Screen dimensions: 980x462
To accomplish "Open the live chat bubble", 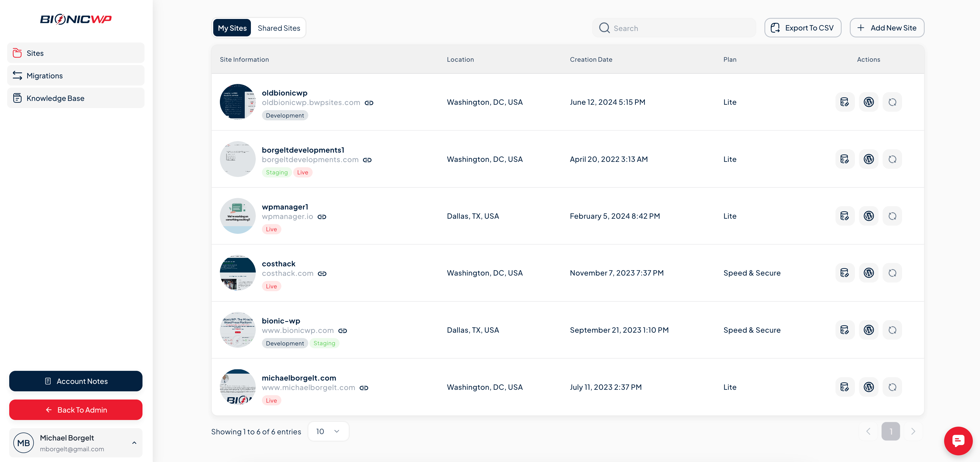I will pos(958,441).
